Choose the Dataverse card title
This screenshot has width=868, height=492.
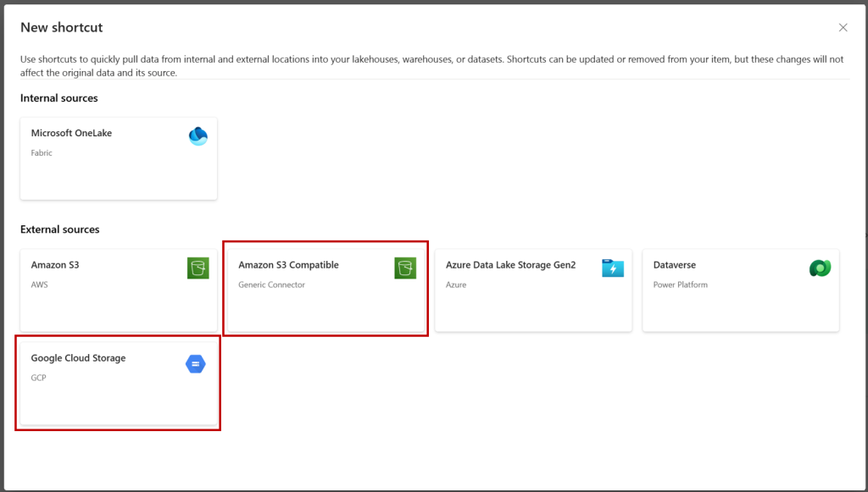click(x=674, y=265)
